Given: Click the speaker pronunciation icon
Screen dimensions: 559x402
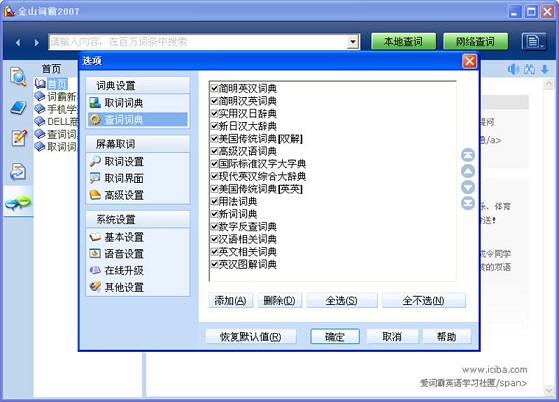Looking at the screenshot, I should [513, 69].
